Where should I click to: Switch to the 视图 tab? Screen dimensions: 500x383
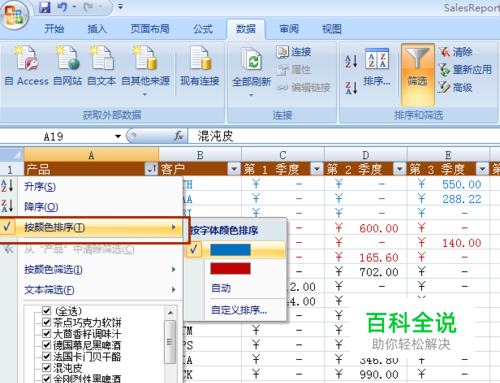click(x=332, y=29)
